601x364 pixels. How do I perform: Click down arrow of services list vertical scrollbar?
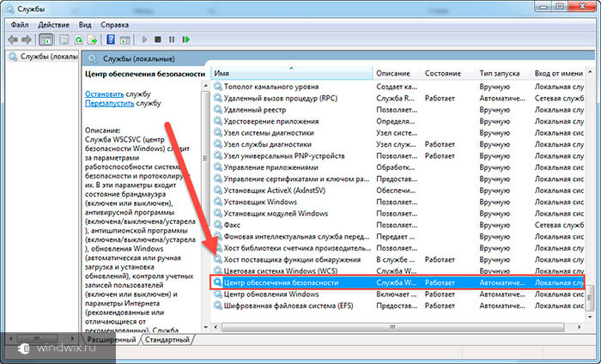590,317
